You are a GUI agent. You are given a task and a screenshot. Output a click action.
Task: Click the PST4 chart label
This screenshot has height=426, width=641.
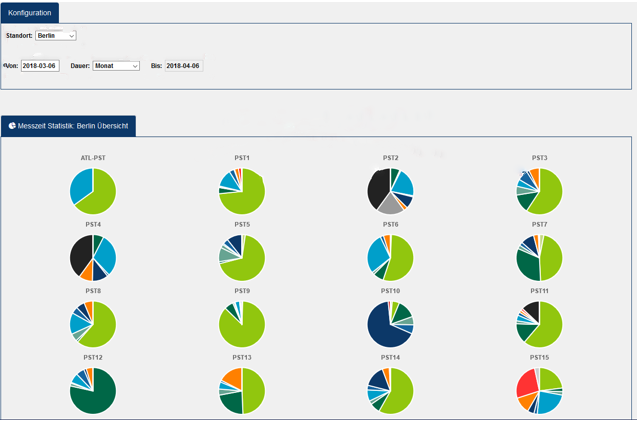(93, 224)
